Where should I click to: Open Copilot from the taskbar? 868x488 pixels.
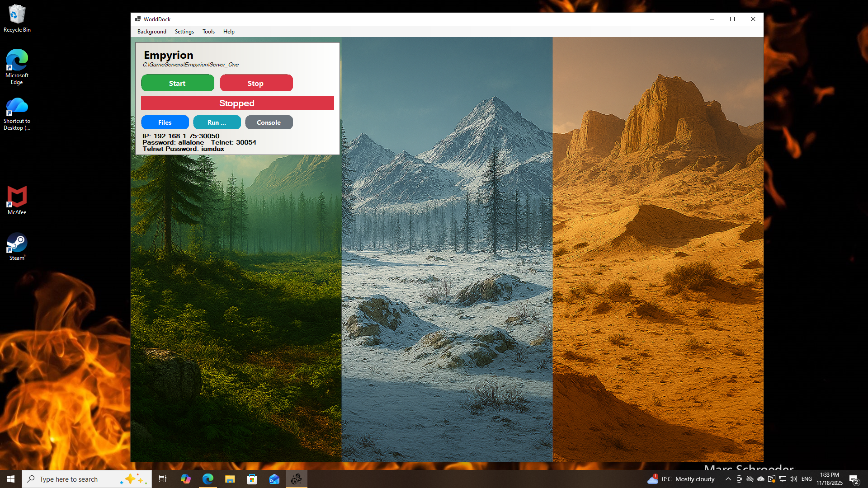(185, 479)
